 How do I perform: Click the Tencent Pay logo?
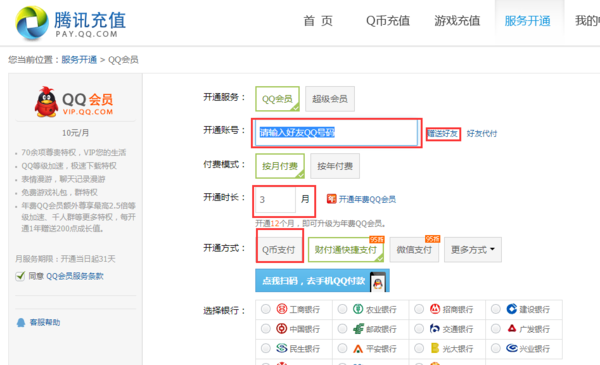pyautogui.click(x=71, y=23)
